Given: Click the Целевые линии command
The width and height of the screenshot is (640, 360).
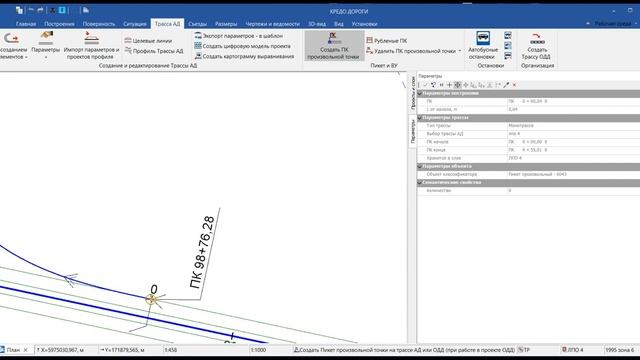Looking at the screenshot, I should [x=148, y=41].
